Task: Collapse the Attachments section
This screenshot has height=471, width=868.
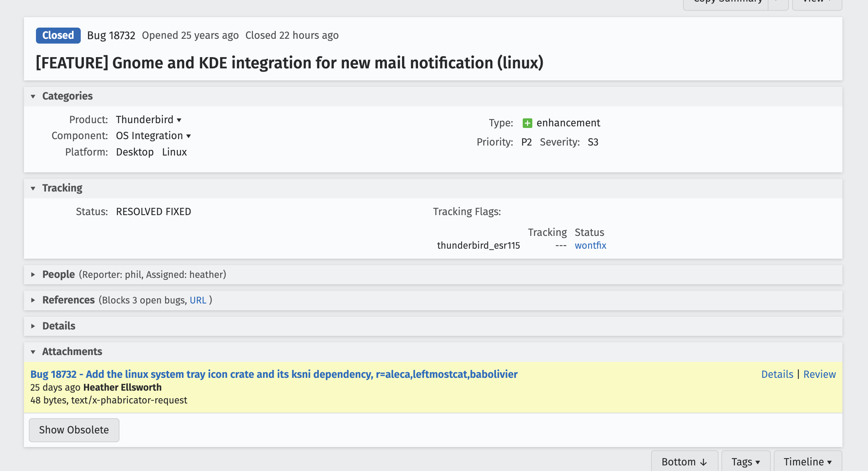Action: [x=33, y=352]
